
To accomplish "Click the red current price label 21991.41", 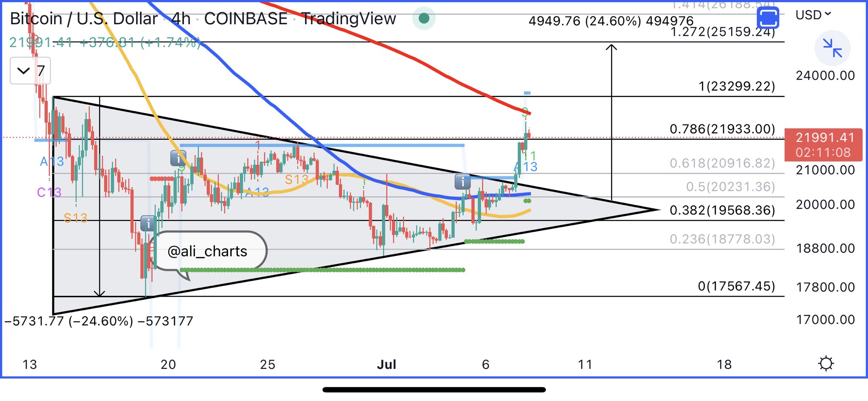I will (823, 145).
